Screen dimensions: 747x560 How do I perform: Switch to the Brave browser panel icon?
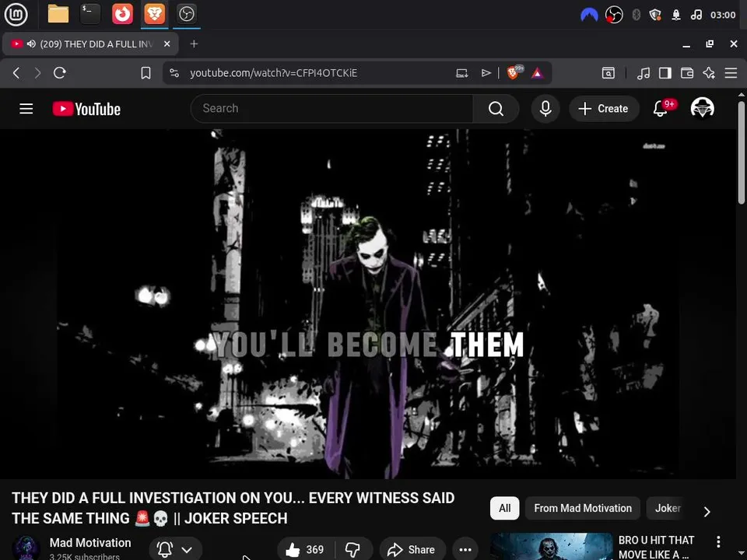(x=154, y=14)
